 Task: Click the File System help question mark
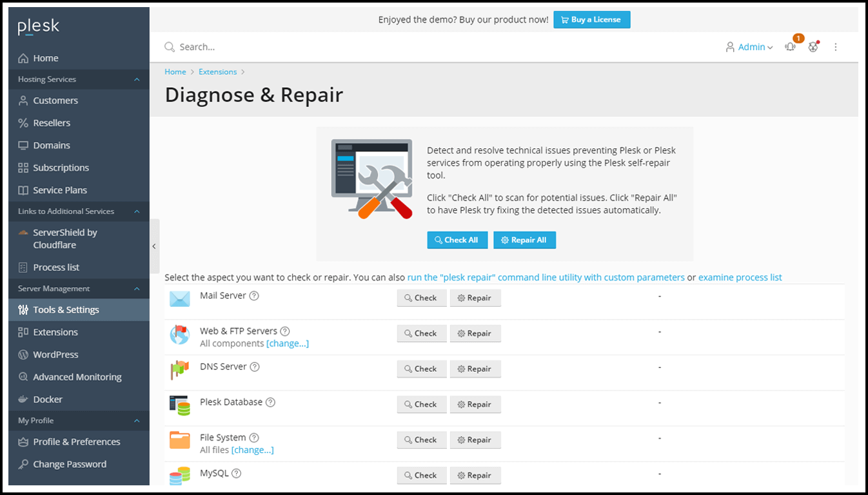(254, 438)
